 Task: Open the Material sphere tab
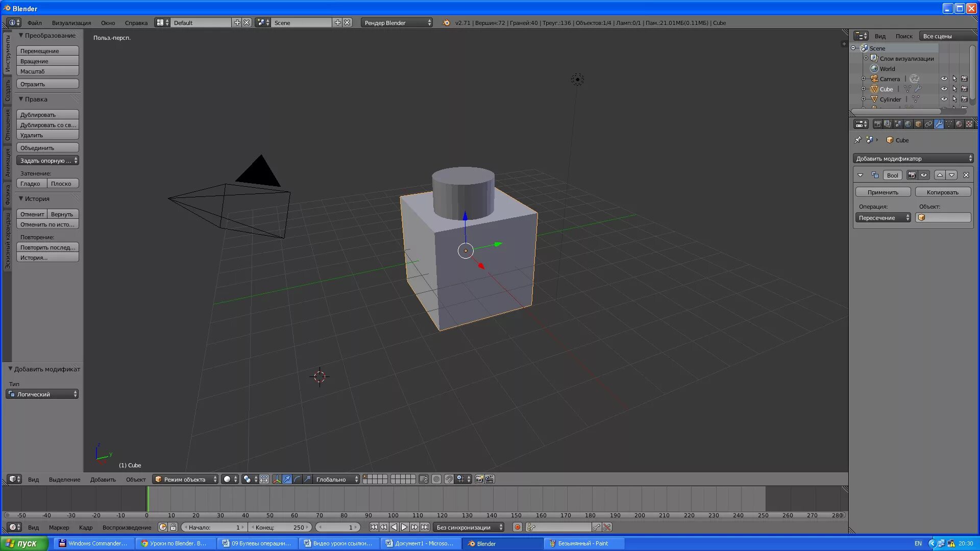point(959,124)
